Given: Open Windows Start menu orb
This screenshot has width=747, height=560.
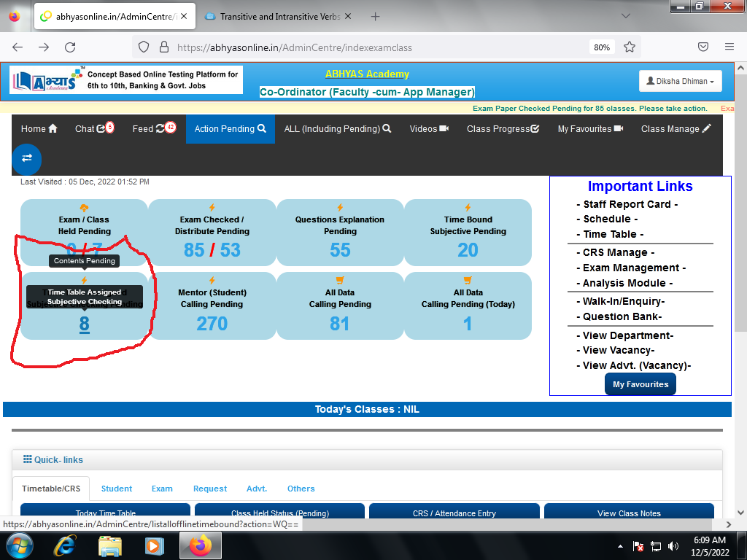Looking at the screenshot, I should coord(20,545).
